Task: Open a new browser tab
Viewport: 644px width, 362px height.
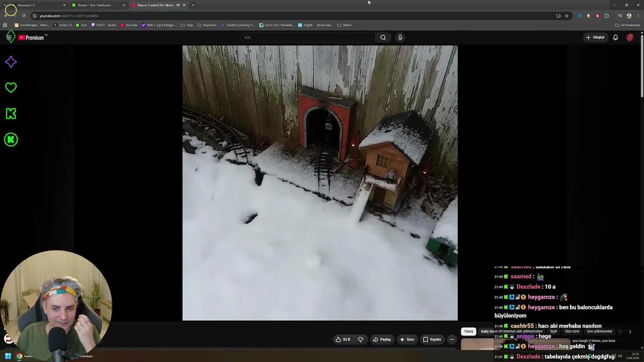Action: (x=193, y=5)
